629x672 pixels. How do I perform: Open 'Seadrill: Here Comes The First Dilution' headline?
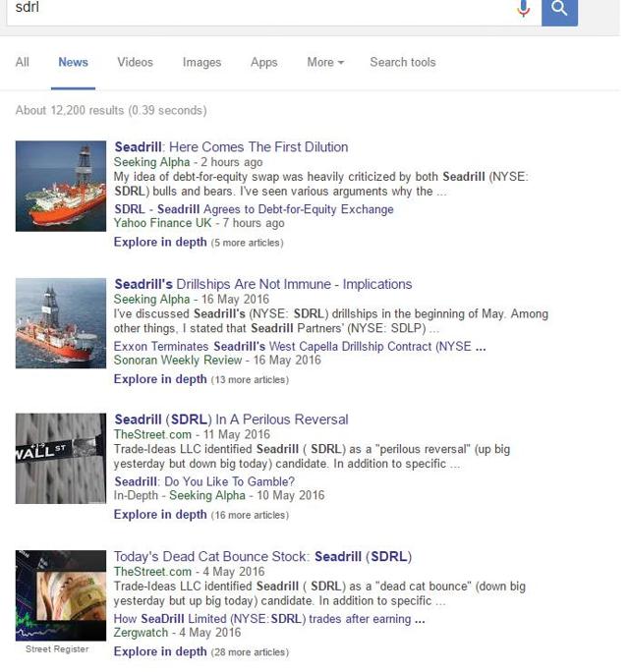(231, 147)
